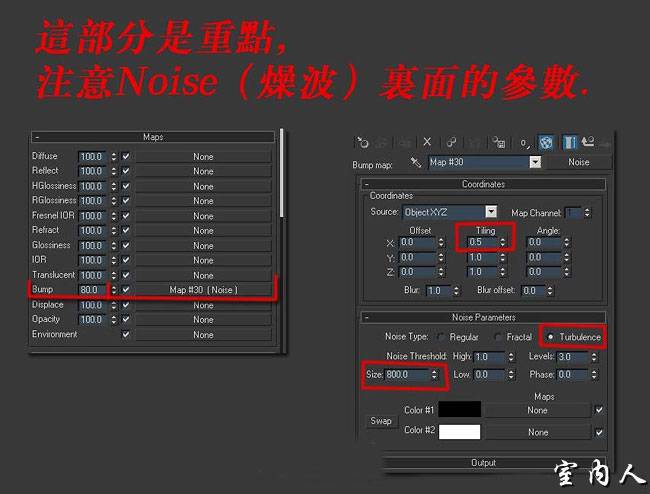Click spinner arrows next to Diffuse amount
This screenshot has height=494, width=650.
(x=114, y=157)
